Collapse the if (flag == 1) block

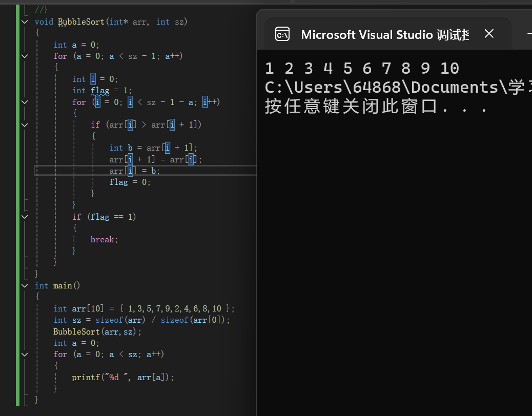pyautogui.click(x=25, y=216)
